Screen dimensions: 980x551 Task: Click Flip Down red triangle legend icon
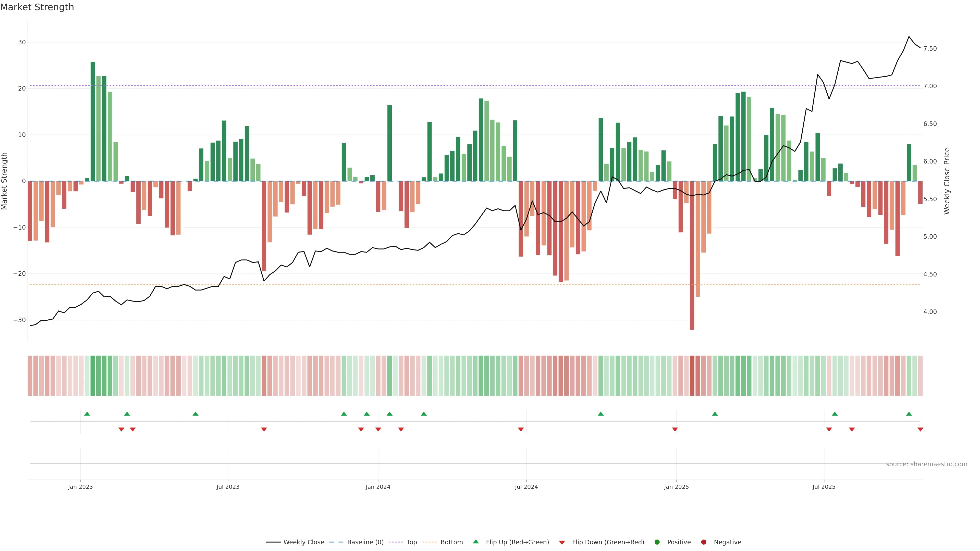click(x=562, y=542)
